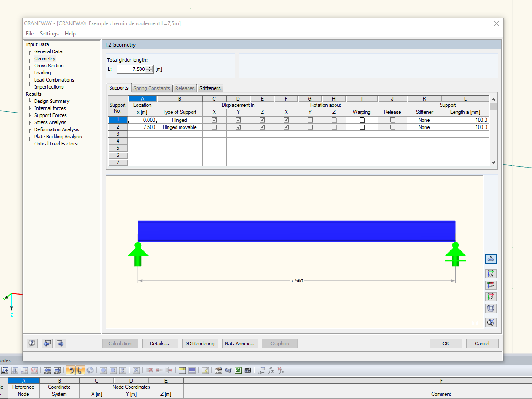Click the yellow-header table icon
Viewport: 532px width, 399px height.
pos(182,370)
